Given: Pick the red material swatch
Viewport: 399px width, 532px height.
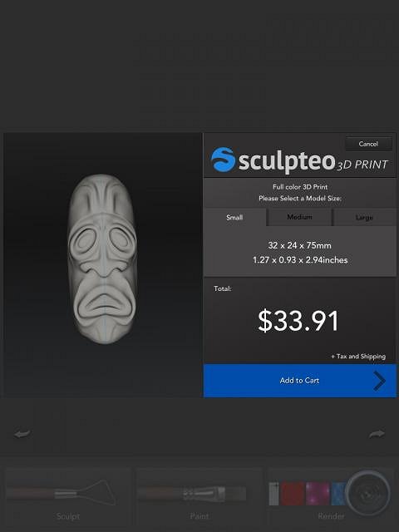Looking at the screenshot, I should (x=292, y=494).
